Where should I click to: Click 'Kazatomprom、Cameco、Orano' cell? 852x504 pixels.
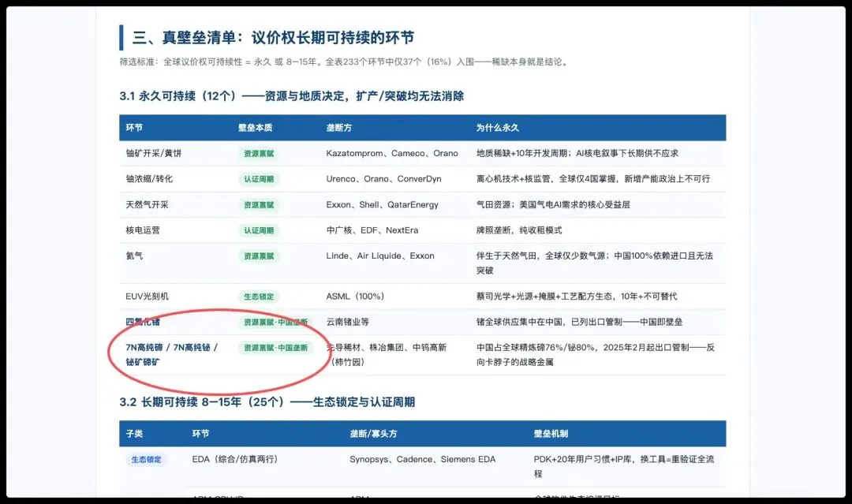[392, 153]
